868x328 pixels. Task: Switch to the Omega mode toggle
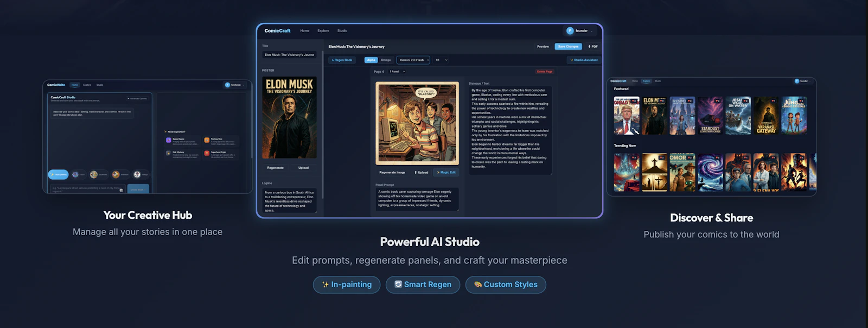(386, 60)
